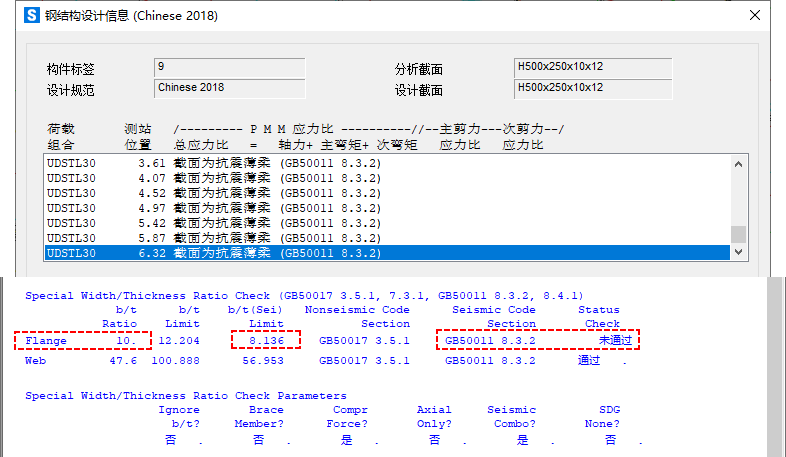
Task: Click the seismic limit value 8.136
Action: coord(266,341)
